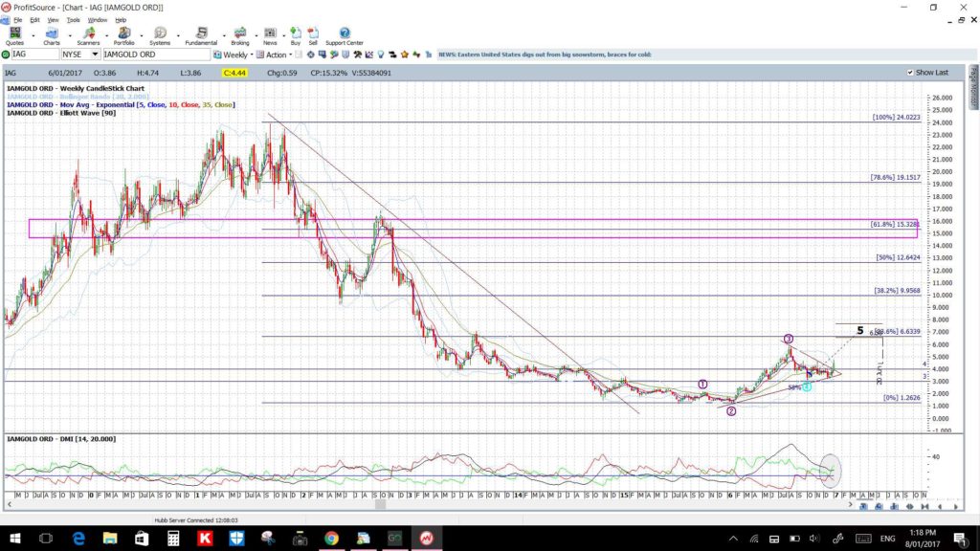Click the IAG symbol code input field
The image size is (980, 551).
tap(35, 55)
